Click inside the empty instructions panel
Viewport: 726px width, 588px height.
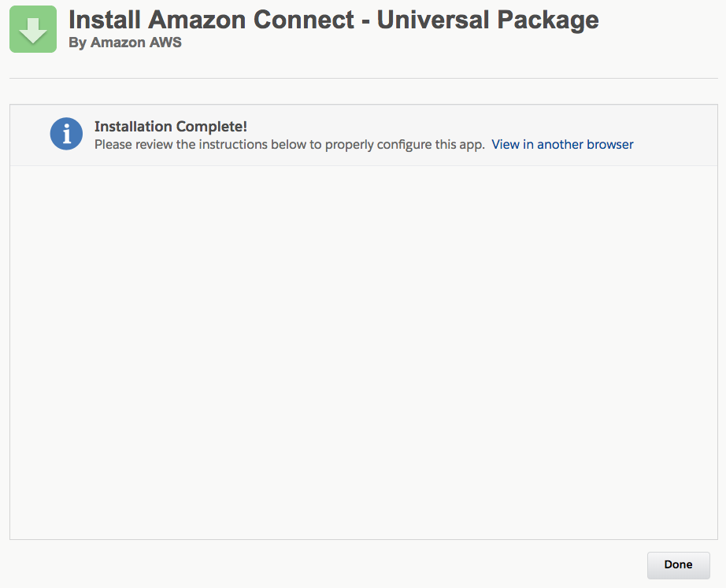364,352
